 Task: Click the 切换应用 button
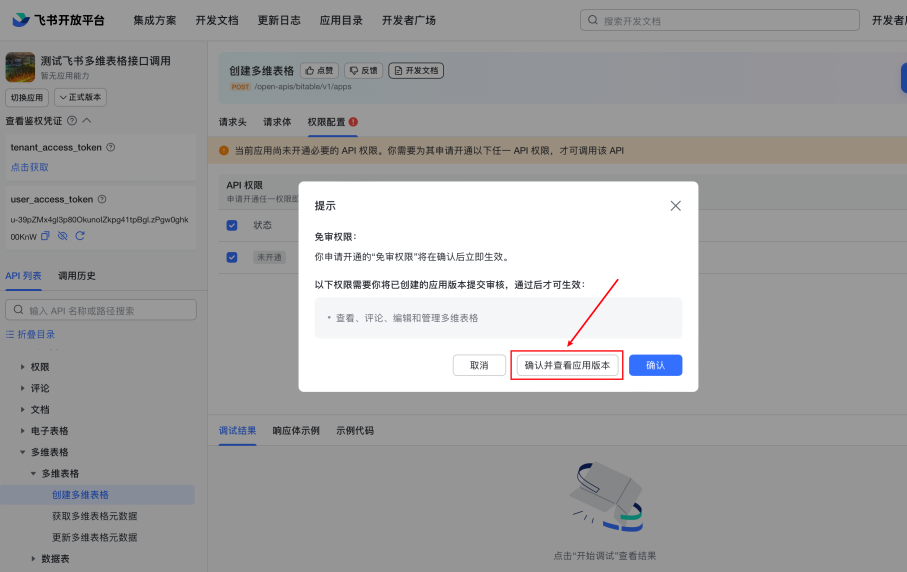pos(27,97)
